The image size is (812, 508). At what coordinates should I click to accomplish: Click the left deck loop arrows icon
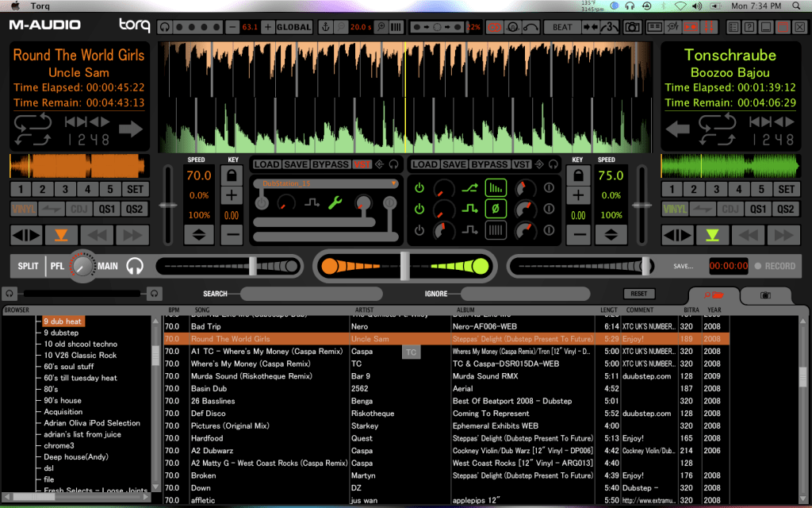[33, 129]
